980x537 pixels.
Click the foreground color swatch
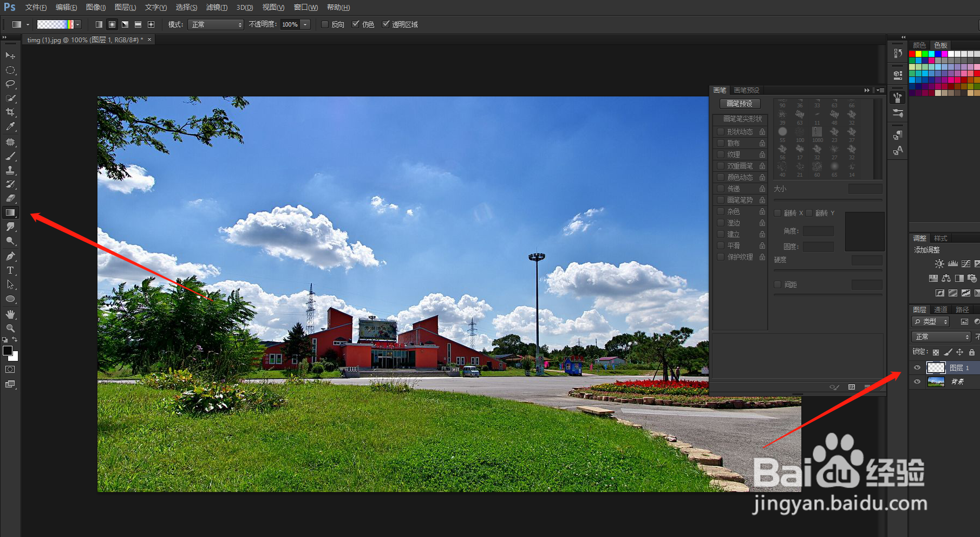[8, 351]
